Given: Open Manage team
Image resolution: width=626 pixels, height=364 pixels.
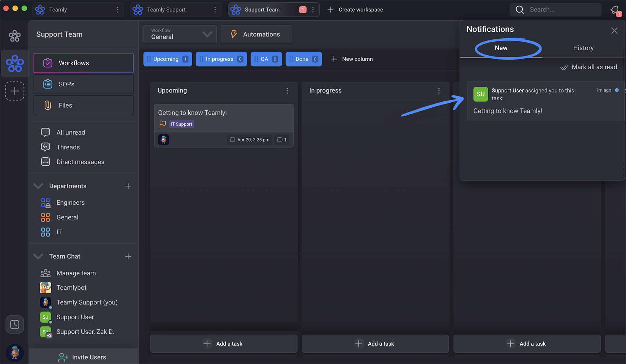Looking at the screenshot, I should tap(76, 273).
